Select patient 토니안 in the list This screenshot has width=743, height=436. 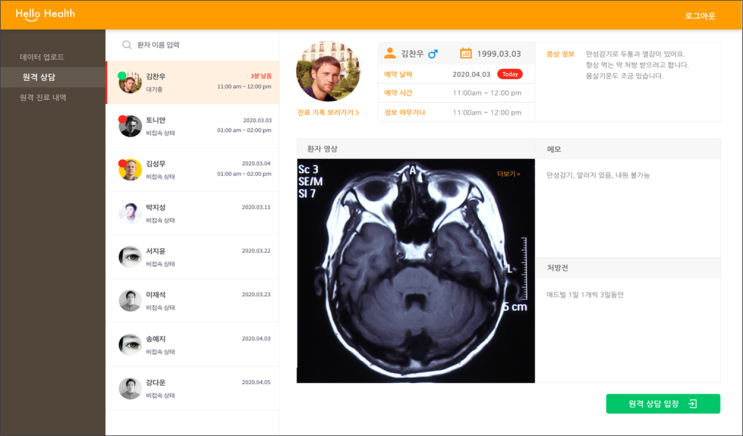tap(192, 126)
